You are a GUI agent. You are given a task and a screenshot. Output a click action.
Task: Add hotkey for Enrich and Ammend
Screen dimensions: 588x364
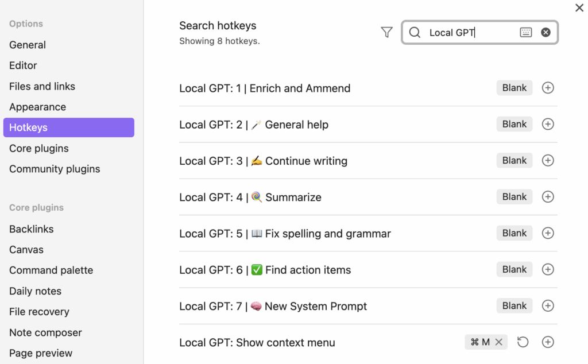click(x=548, y=88)
